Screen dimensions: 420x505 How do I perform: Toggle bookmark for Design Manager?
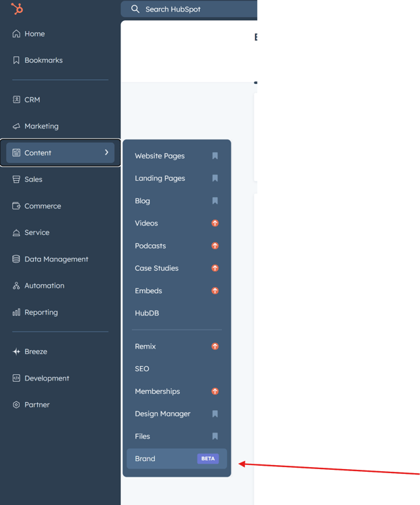pyautogui.click(x=215, y=414)
